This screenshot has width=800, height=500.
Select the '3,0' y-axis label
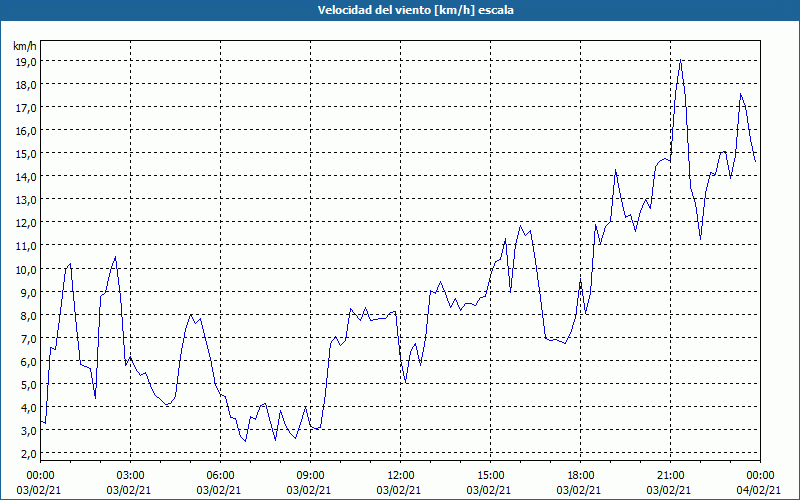[x=29, y=431]
